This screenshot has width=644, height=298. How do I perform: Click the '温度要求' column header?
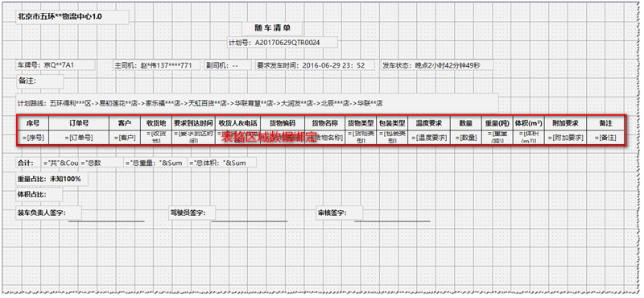(429, 123)
